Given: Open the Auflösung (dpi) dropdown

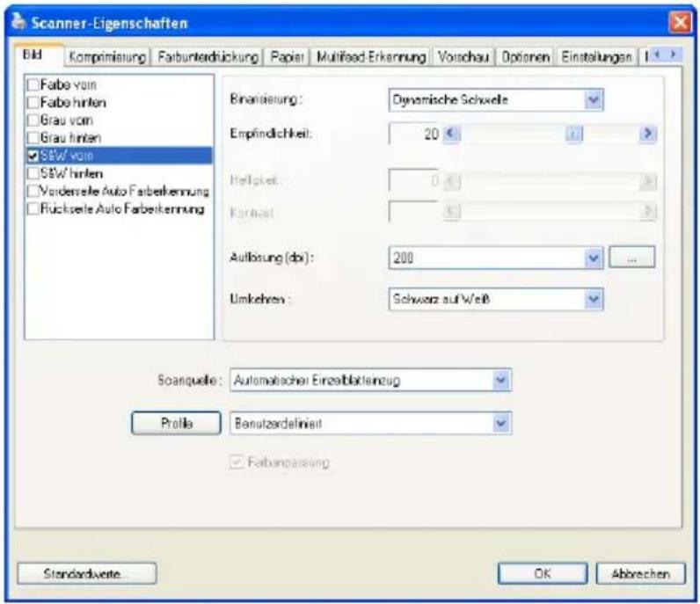Looking at the screenshot, I should pos(594,258).
